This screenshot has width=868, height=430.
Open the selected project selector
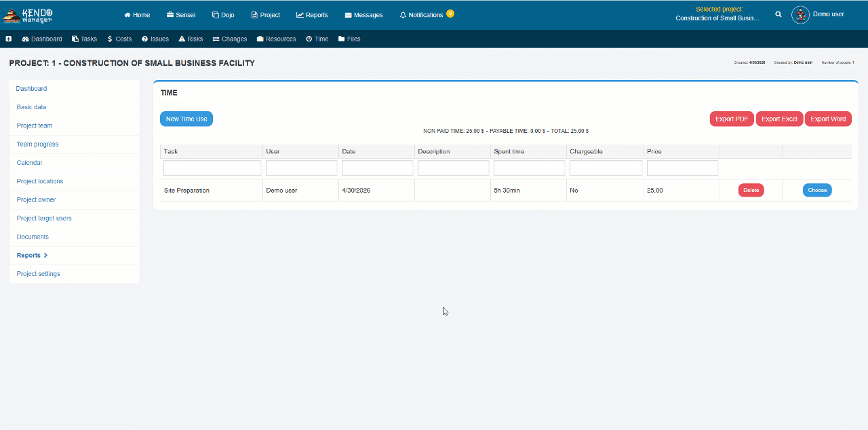(x=719, y=14)
